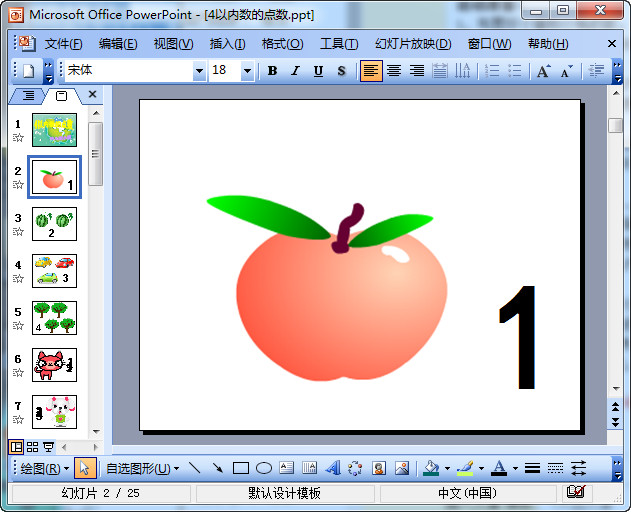Play animation star icon for slide 2
This screenshot has width=631, height=512.
point(18,185)
